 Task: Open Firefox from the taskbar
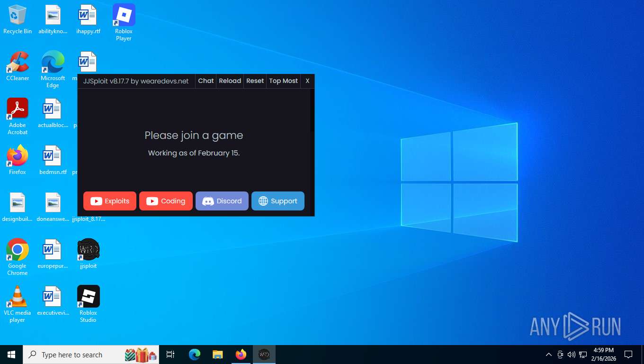pos(241,355)
